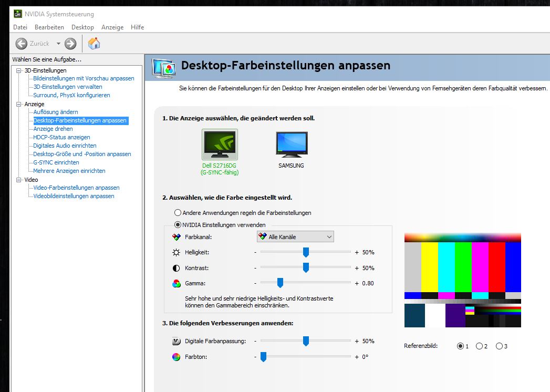550x392 pixels.
Task: Click the color bars reference image
Action: pos(462,280)
